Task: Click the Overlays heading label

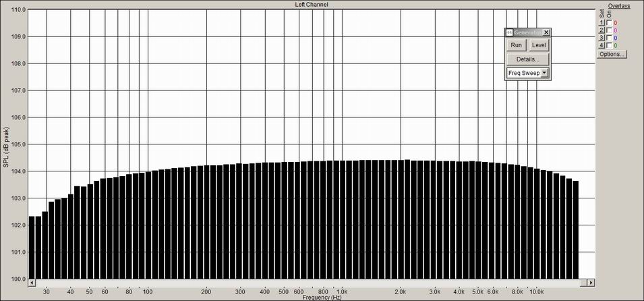Action: 619,6
